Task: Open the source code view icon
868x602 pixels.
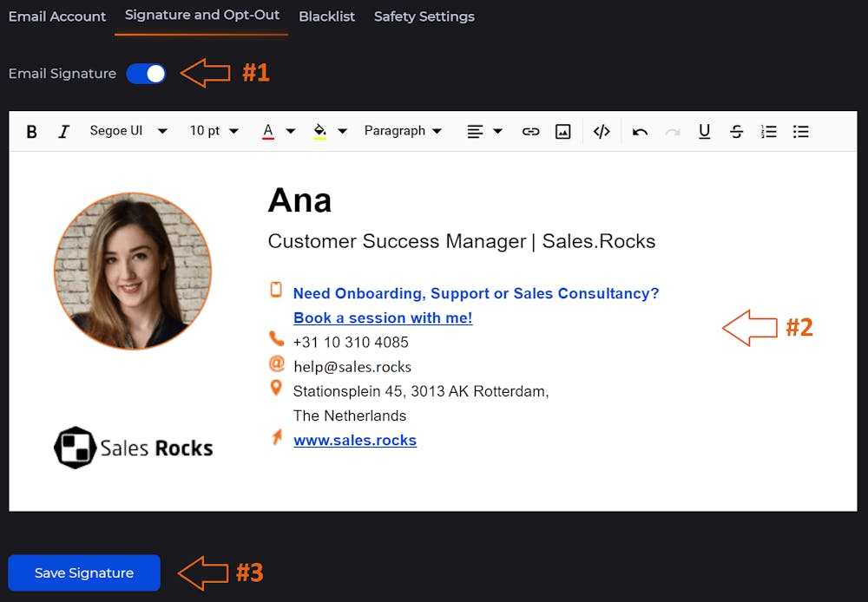Action: (x=602, y=132)
